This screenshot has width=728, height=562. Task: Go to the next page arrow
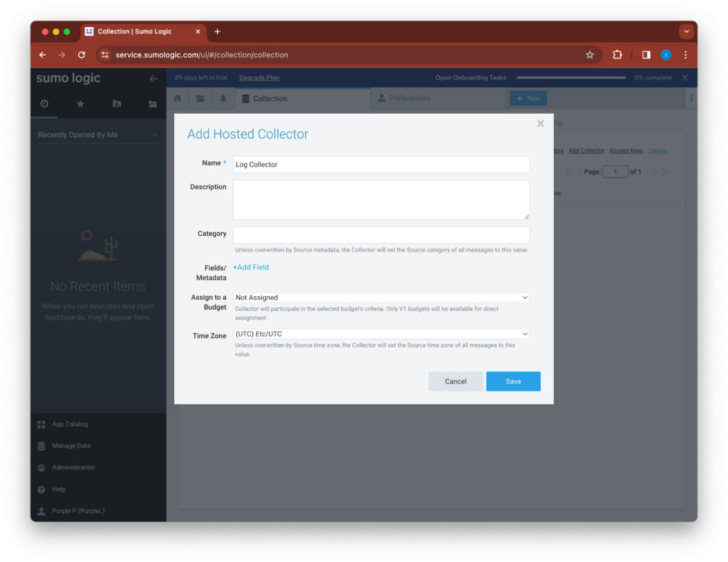[x=655, y=172]
